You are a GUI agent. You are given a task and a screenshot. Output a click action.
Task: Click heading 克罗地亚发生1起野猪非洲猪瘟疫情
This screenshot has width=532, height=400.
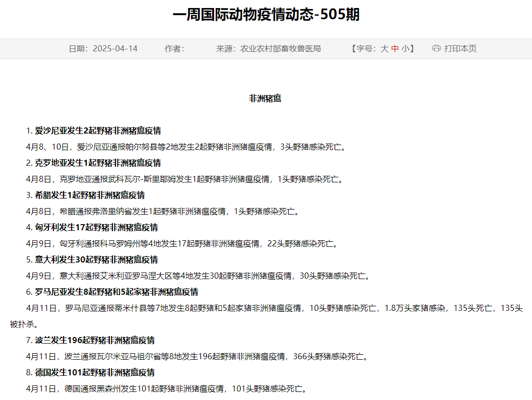point(98,163)
